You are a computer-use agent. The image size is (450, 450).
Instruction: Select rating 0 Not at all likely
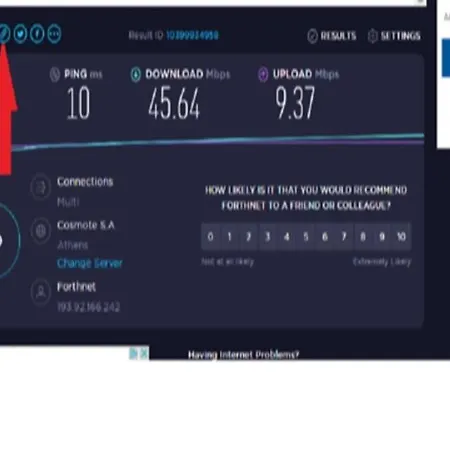[x=210, y=236]
